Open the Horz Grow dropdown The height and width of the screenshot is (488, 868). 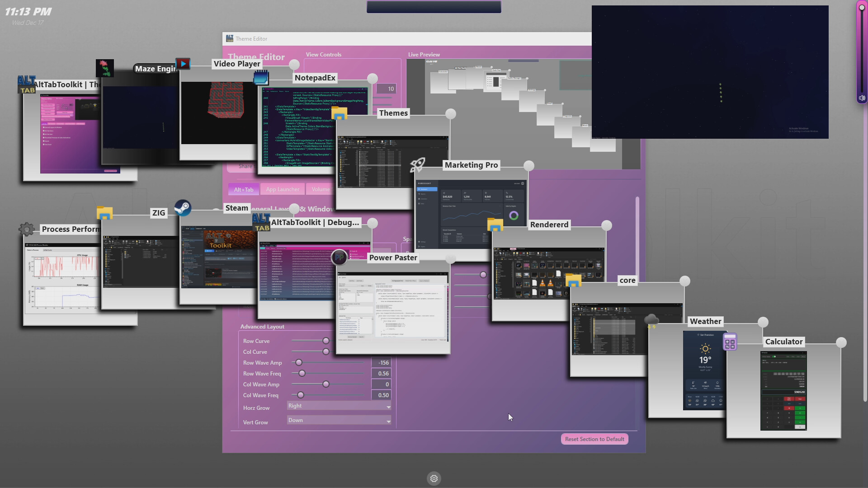point(339,406)
